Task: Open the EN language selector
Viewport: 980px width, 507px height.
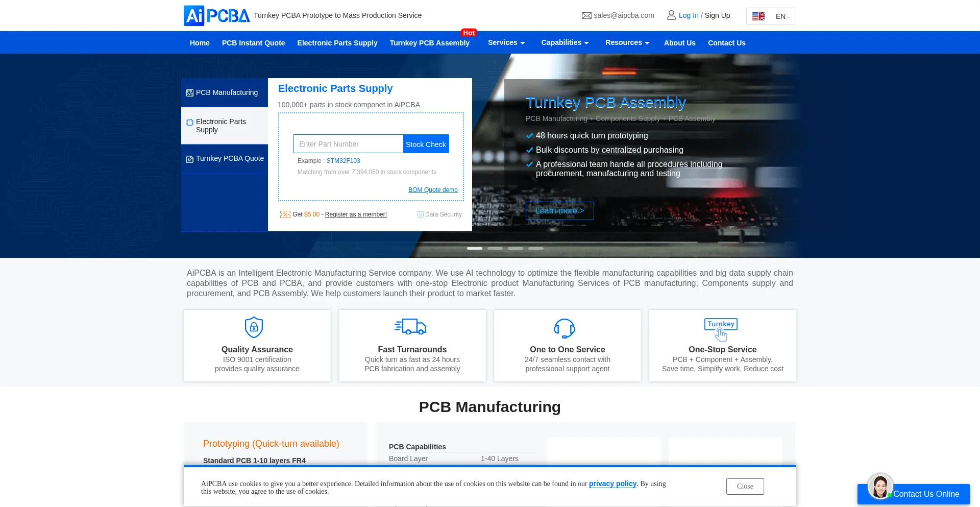Action: [x=771, y=16]
